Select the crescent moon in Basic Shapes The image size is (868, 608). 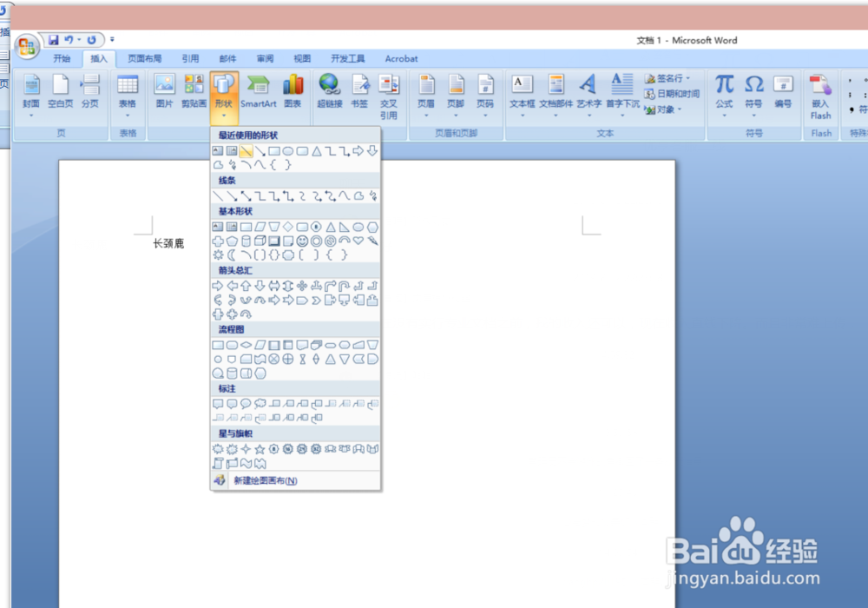[x=232, y=254]
